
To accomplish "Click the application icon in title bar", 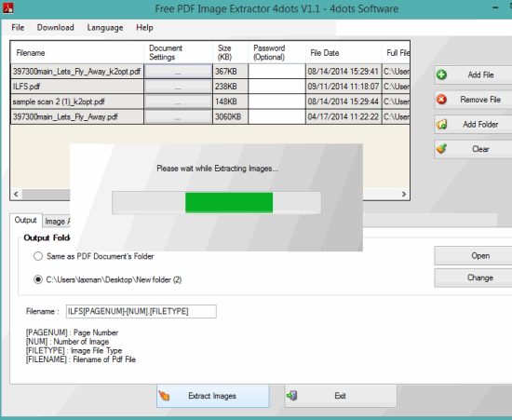I will pos(7,8).
